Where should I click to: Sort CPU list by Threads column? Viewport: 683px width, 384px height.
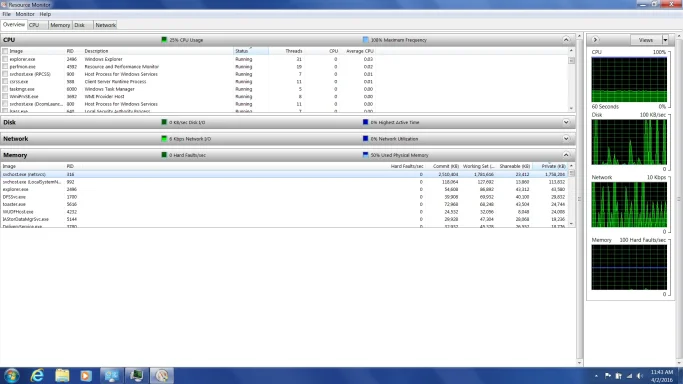(x=286, y=51)
